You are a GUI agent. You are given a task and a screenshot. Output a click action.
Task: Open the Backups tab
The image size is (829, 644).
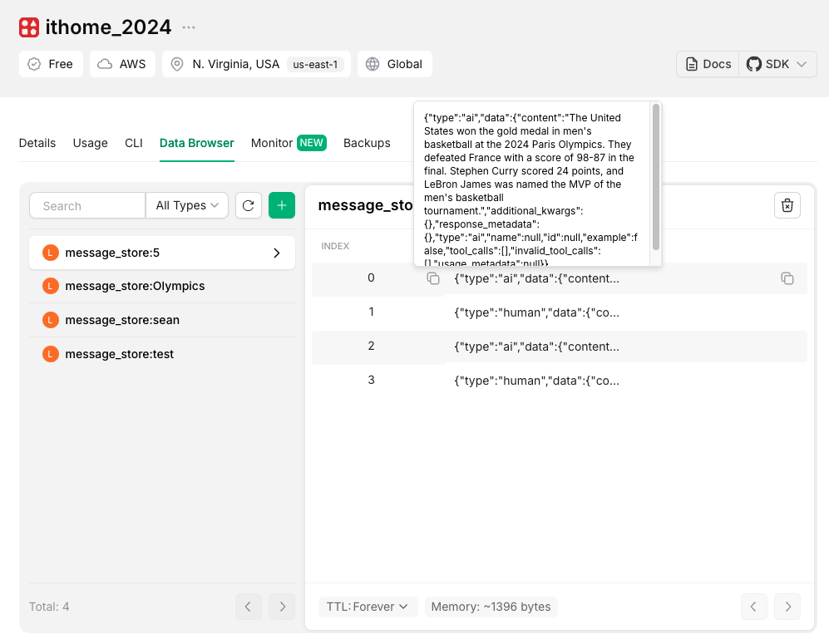tap(367, 143)
